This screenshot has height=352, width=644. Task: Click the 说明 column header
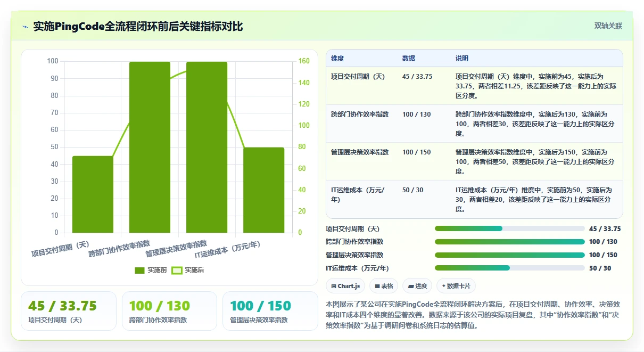462,59
